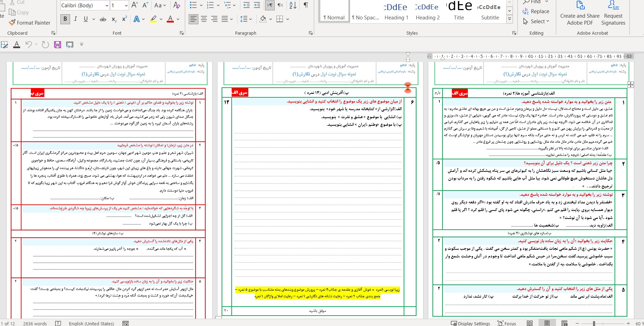The image size is (644, 326).
Task: Click English (United States) language selector
Action: coord(92,323)
